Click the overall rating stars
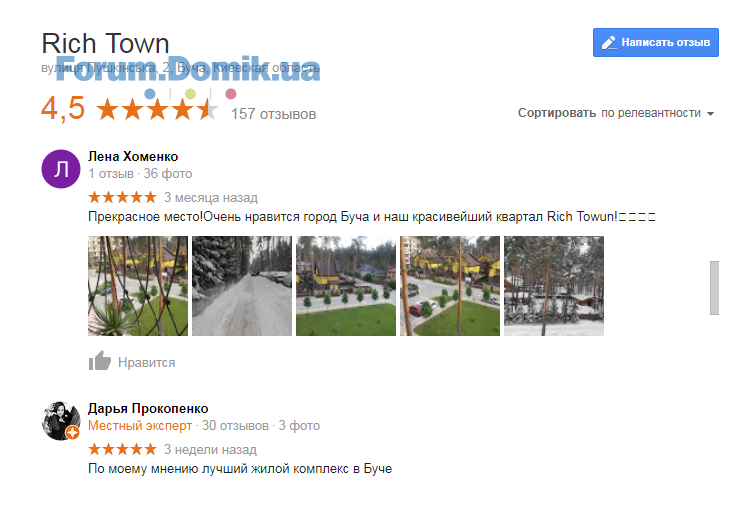The height and width of the screenshot is (511, 750). [x=157, y=109]
